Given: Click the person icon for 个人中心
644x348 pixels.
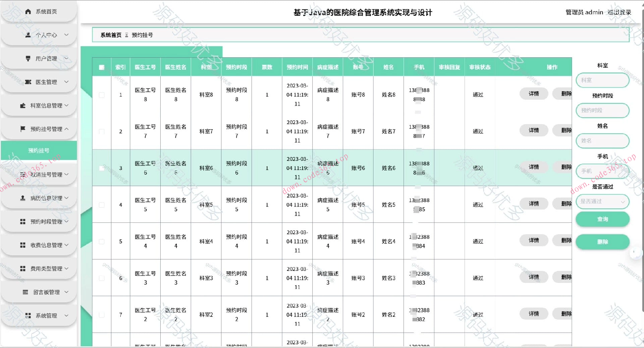Looking at the screenshot, I should [28, 35].
